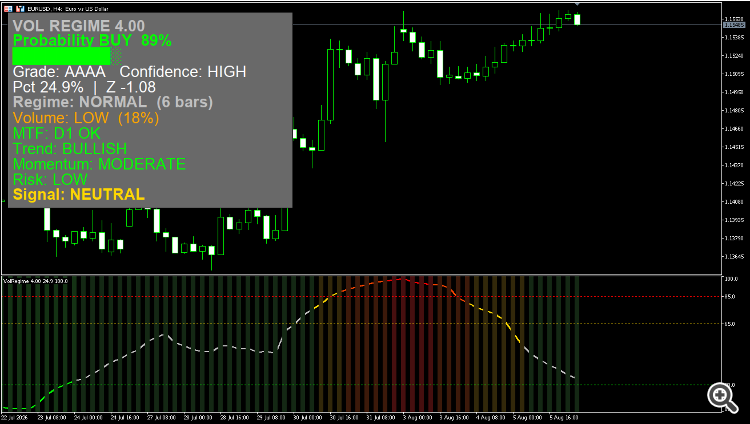Click the green probability progress bar
Viewport: 750px width, 424px height.
pos(66,56)
